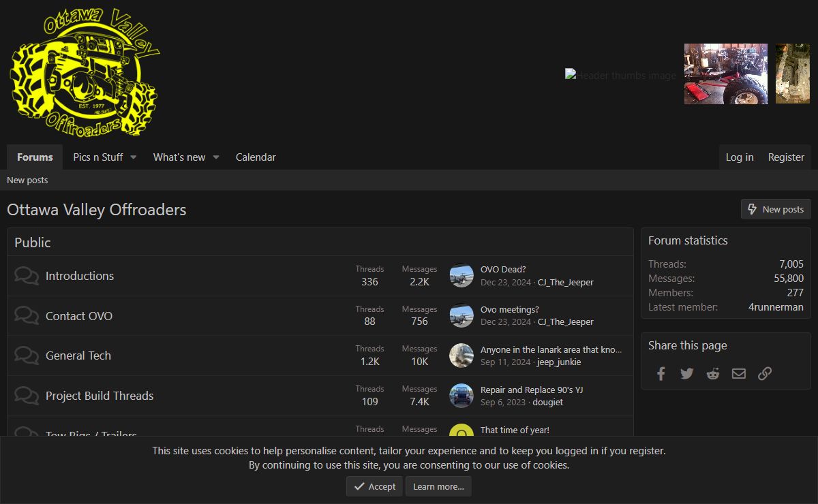Click the 55,800 messages statistic
This screenshot has width=818, height=504.
(x=789, y=279)
